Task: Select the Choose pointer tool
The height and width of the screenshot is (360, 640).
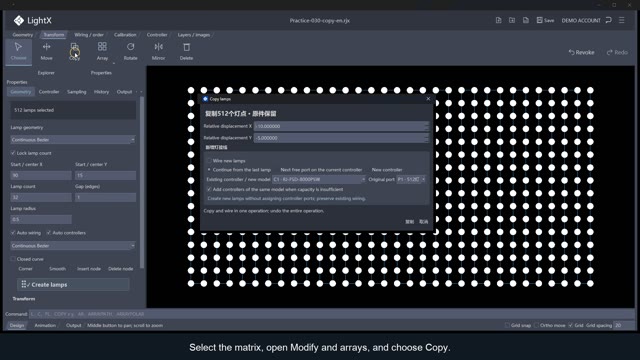Action: click(18, 51)
